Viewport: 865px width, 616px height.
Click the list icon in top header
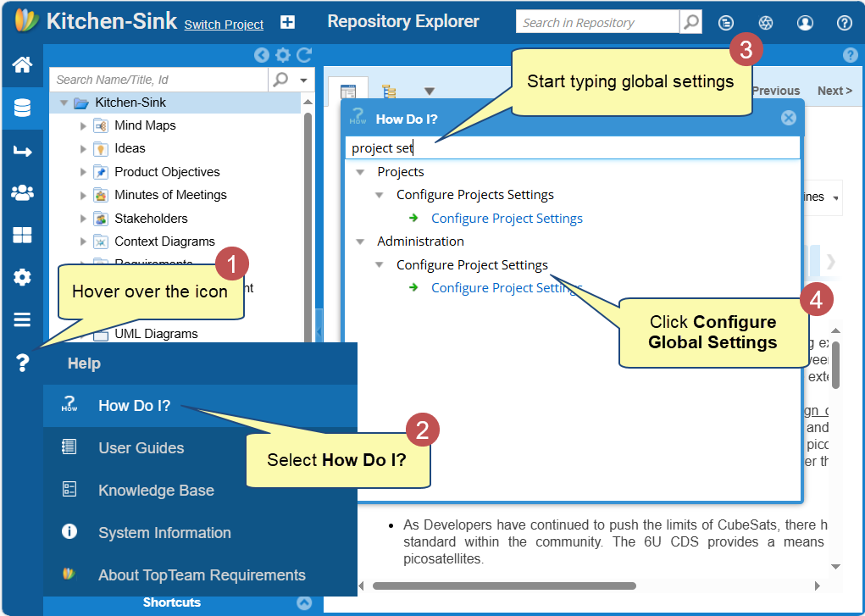(x=726, y=23)
